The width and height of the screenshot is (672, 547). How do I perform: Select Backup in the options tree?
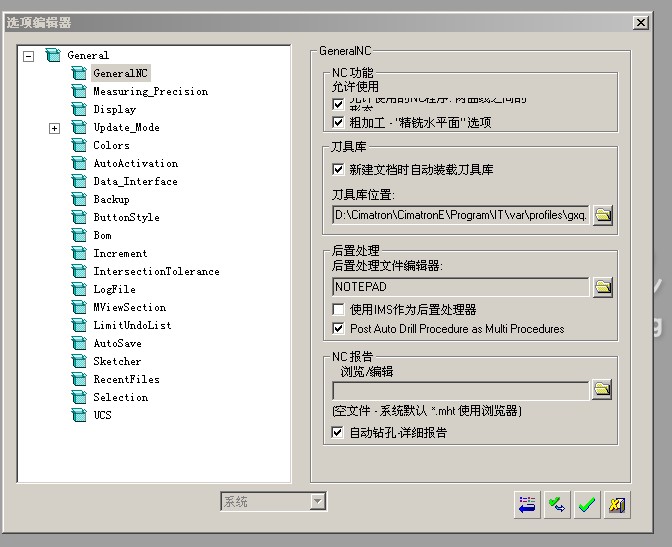(111, 199)
